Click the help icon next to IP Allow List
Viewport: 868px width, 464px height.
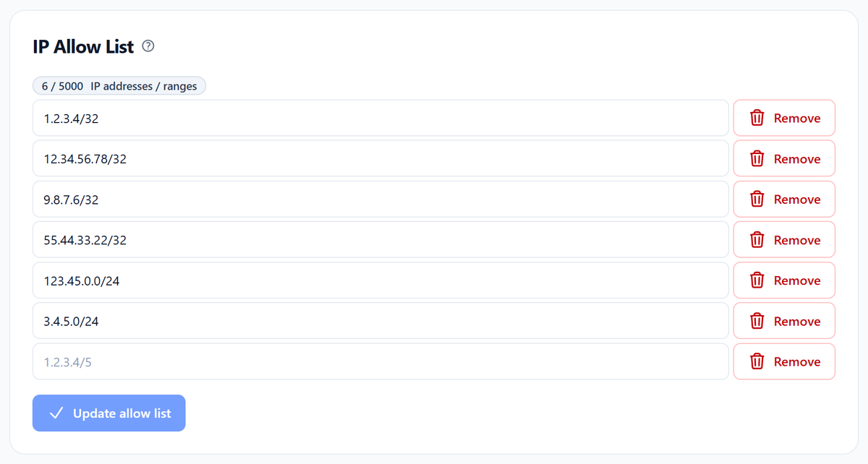[148, 46]
